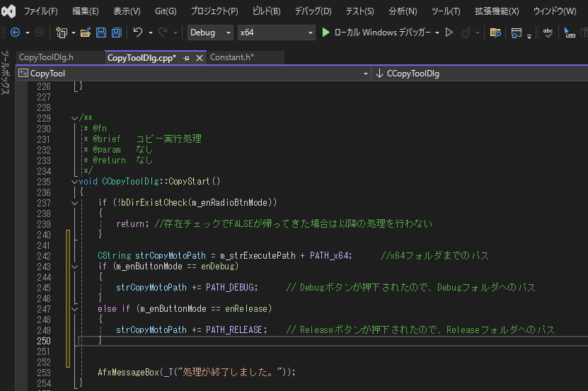
Task: Collapse the comment block at @fn
Action: [x=74, y=118]
